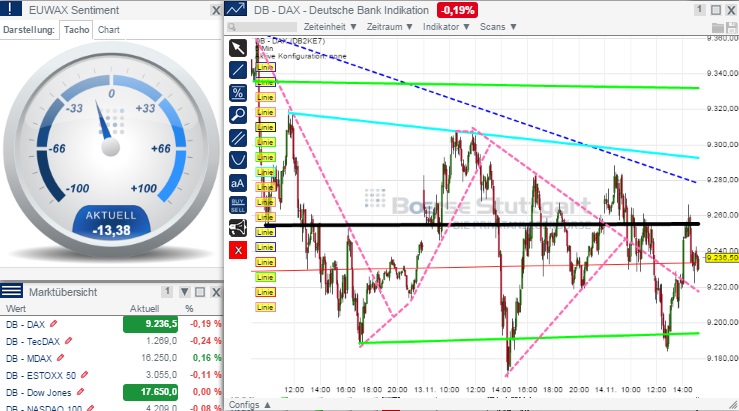Click the pencil icon next to DB - ESTOXX 50
Viewport: 739px width, 411px height.
tap(84, 375)
